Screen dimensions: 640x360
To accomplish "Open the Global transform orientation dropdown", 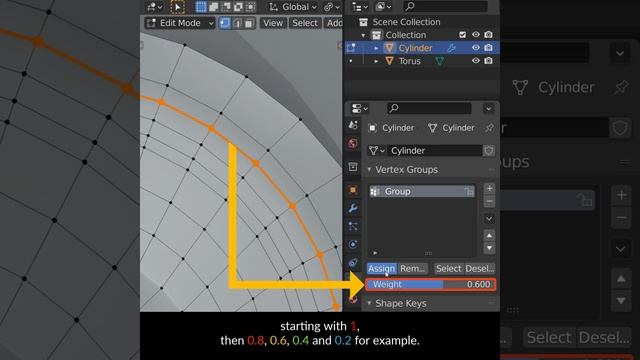I will click(x=293, y=7).
